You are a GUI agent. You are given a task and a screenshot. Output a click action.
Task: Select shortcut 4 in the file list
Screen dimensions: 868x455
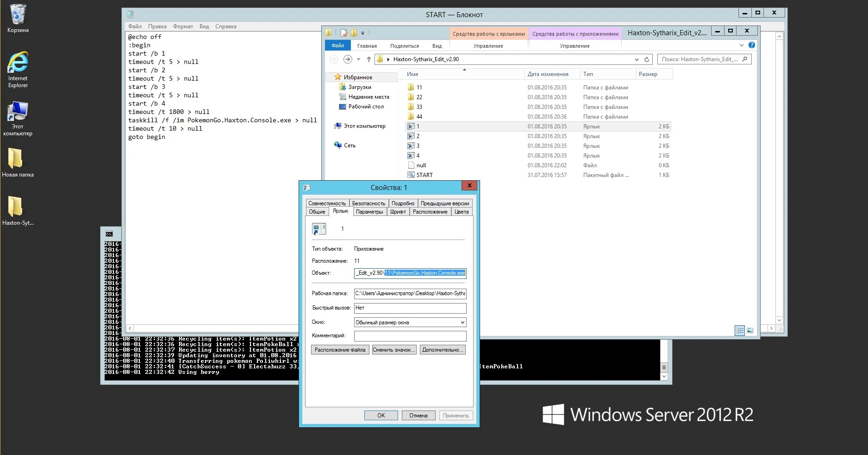(x=418, y=156)
